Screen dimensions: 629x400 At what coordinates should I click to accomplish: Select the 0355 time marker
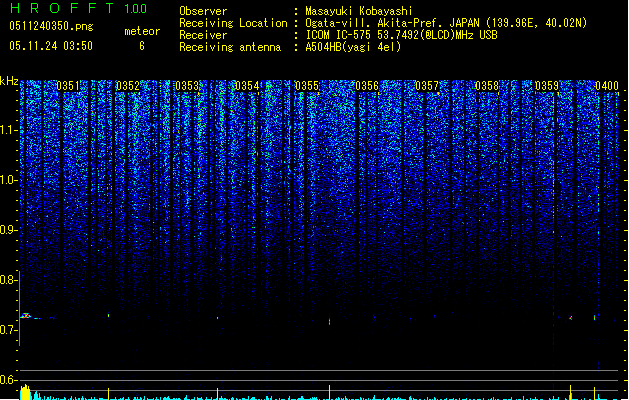click(x=307, y=86)
